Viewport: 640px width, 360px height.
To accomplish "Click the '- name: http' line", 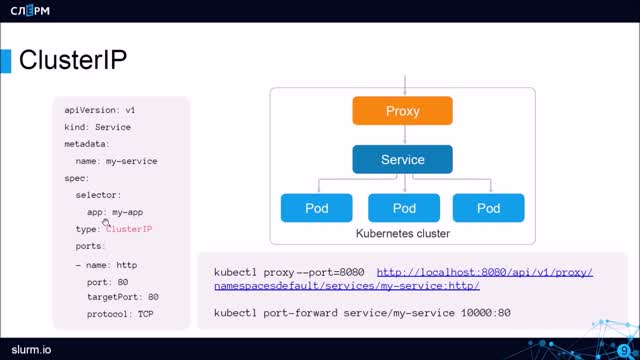I will (106, 265).
